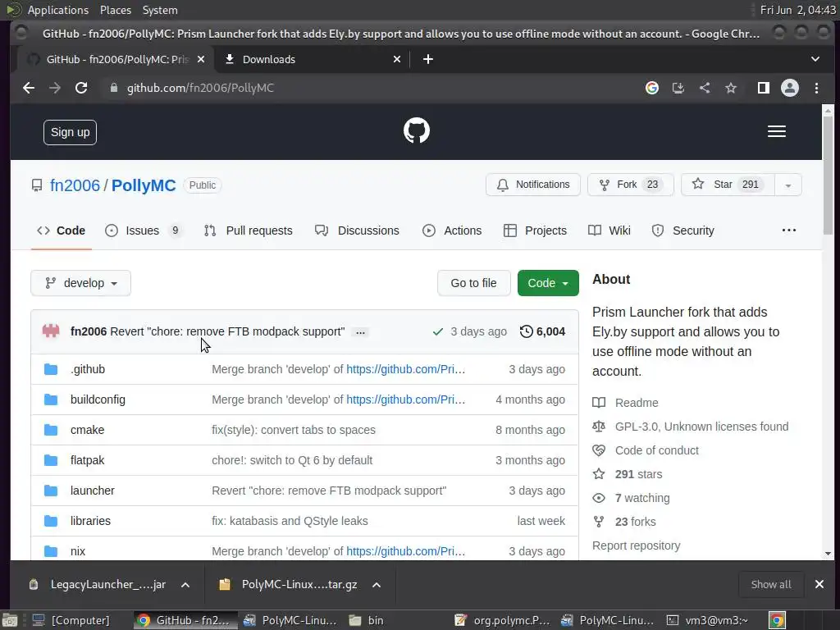The image size is (840, 630).
Task: Open the green Code dropdown
Action: [x=548, y=283]
